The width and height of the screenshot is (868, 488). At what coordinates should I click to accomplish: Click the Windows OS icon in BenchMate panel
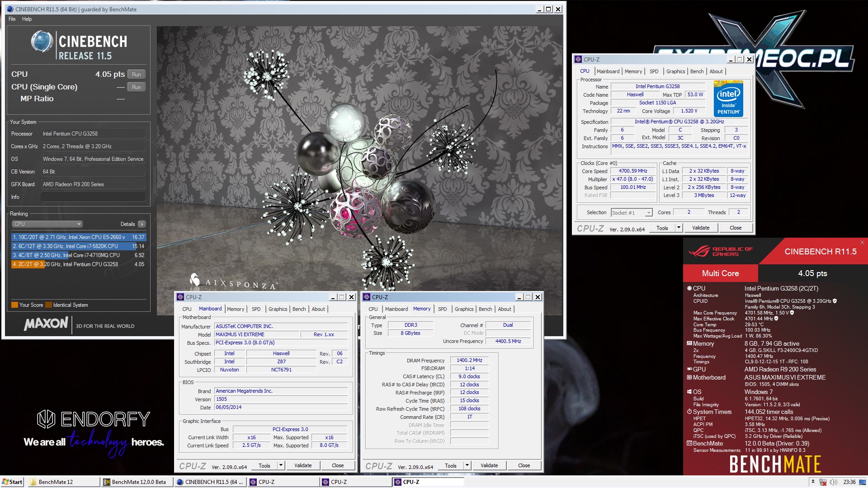689,392
